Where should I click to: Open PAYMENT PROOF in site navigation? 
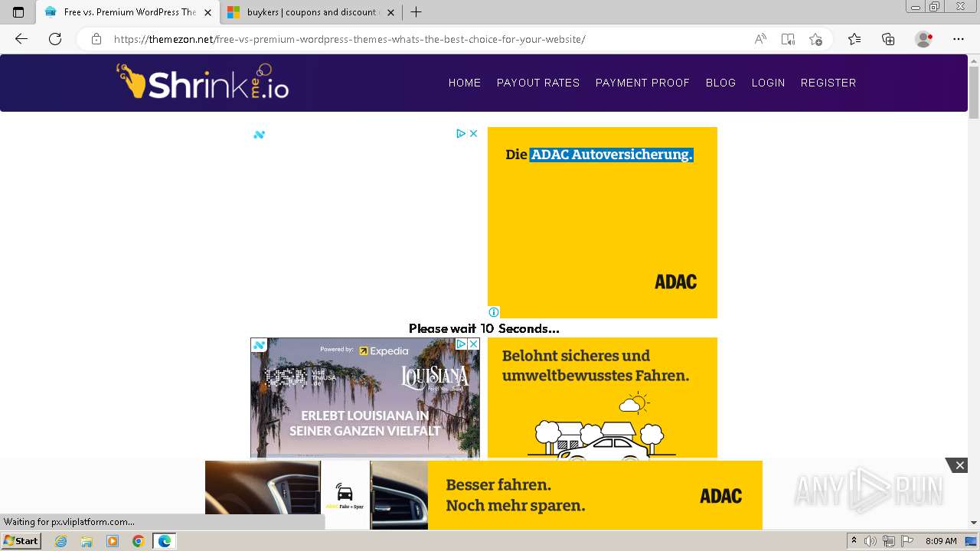point(642,83)
